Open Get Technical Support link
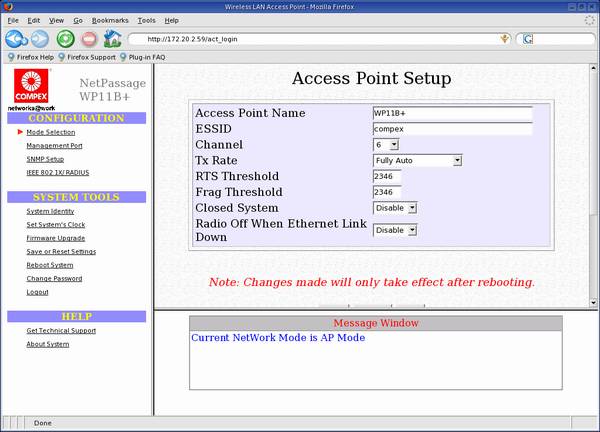The width and height of the screenshot is (600, 432). (x=61, y=331)
